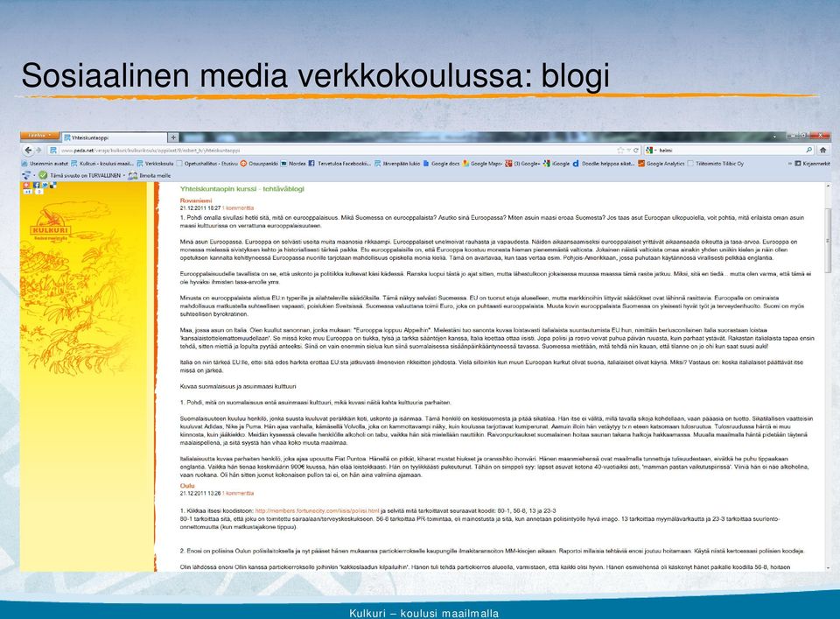
Task: Click the page scrollbar up arrow
Action: pyautogui.click(x=829, y=186)
